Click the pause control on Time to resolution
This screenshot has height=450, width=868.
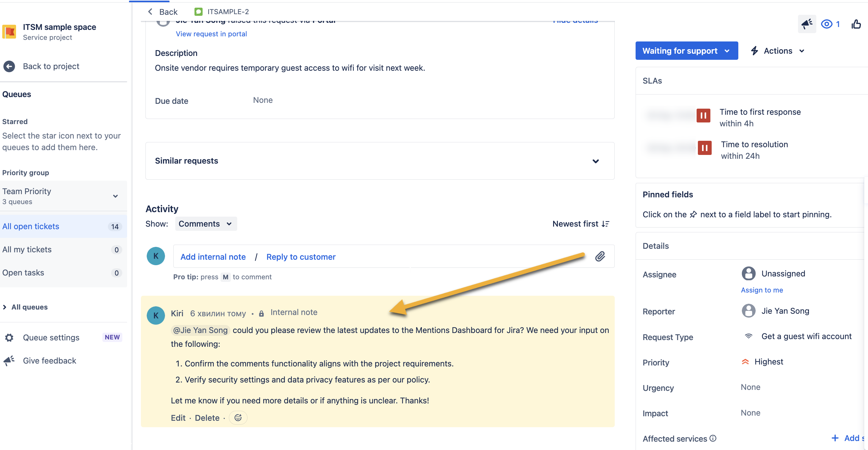click(705, 148)
